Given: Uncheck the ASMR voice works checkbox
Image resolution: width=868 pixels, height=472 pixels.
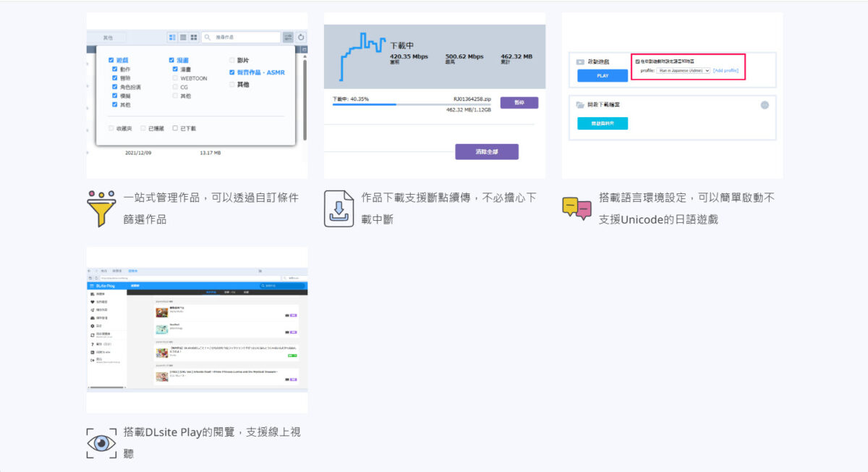Looking at the screenshot, I should pos(231,72).
